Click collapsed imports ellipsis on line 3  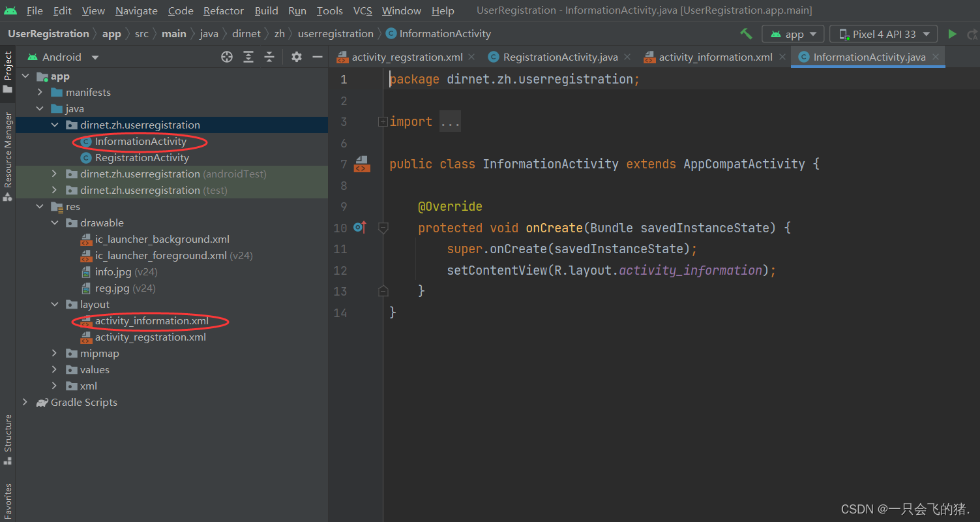pos(450,122)
